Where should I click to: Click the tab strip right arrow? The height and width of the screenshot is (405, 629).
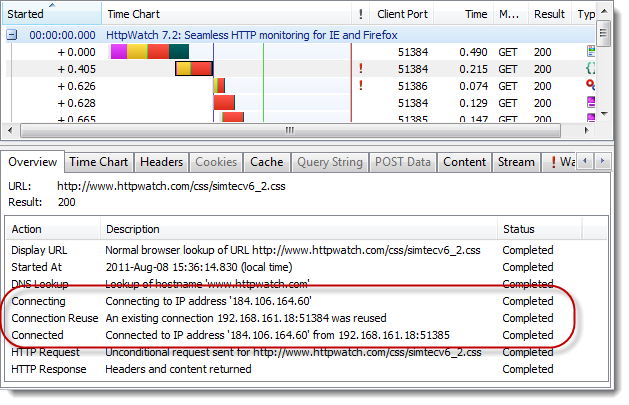(602, 161)
